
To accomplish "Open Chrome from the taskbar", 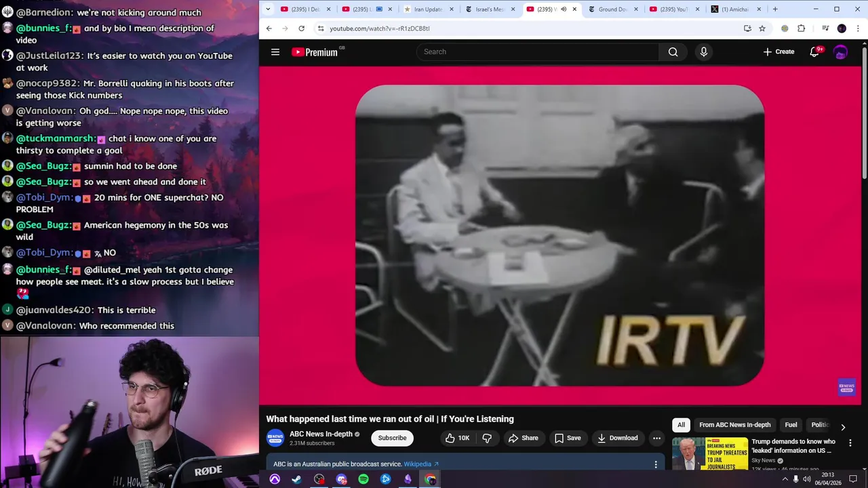I will click(430, 479).
